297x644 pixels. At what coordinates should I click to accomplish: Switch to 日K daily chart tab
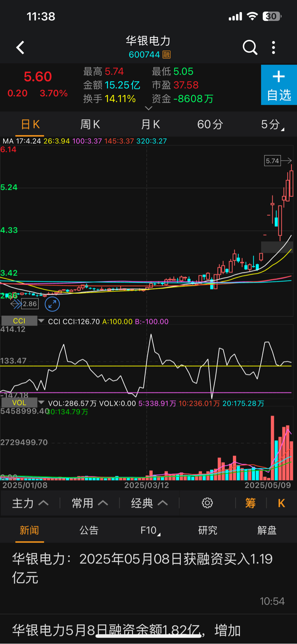coord(30,124)
